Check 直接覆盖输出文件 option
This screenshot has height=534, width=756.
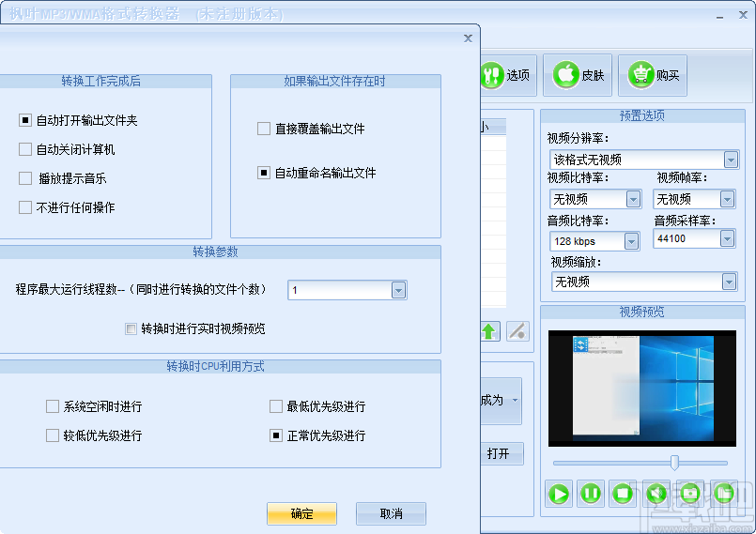264,129
